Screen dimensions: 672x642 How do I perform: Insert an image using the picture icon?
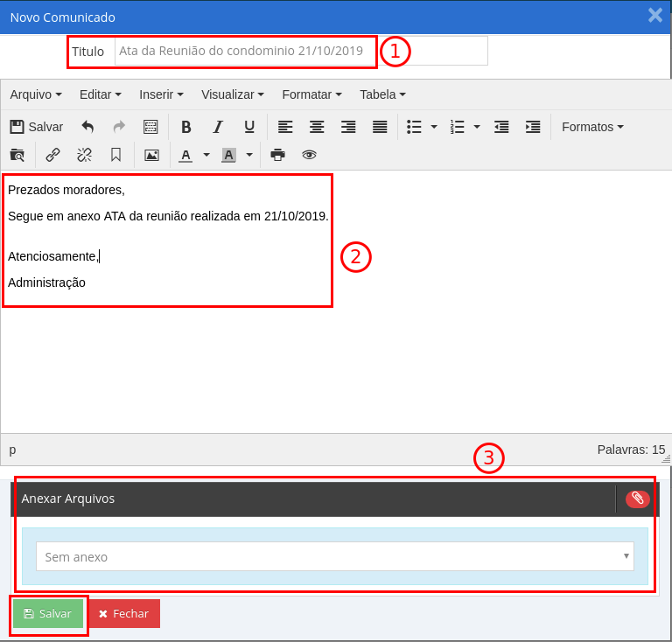(151, 155)
